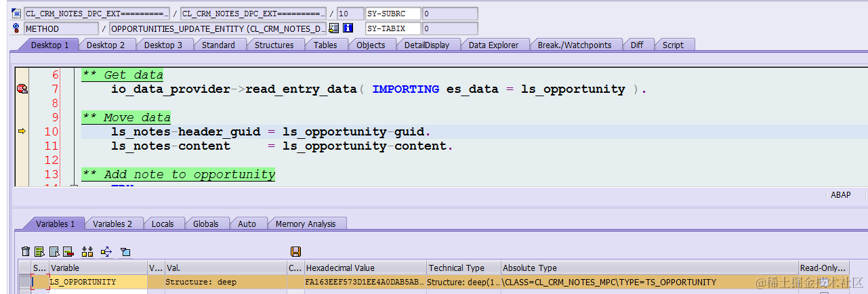Open the Tables tab
Screen dimensions: 868x294
click(325, 45)
